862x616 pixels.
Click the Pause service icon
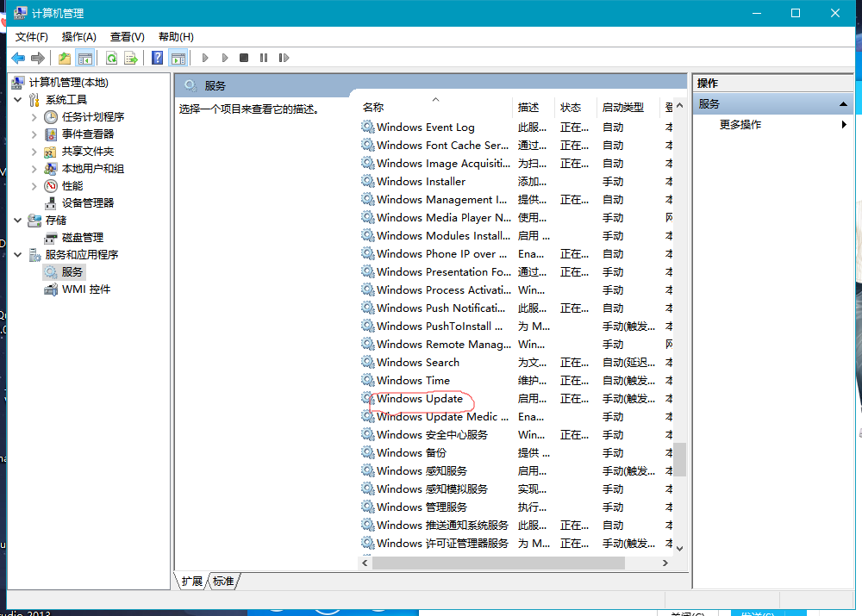pos(264,58)
